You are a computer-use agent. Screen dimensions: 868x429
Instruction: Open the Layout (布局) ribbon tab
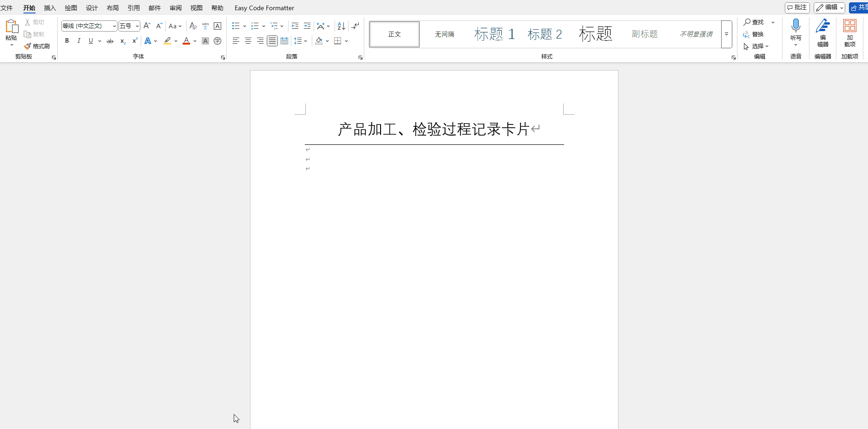[x=112, y=8]
